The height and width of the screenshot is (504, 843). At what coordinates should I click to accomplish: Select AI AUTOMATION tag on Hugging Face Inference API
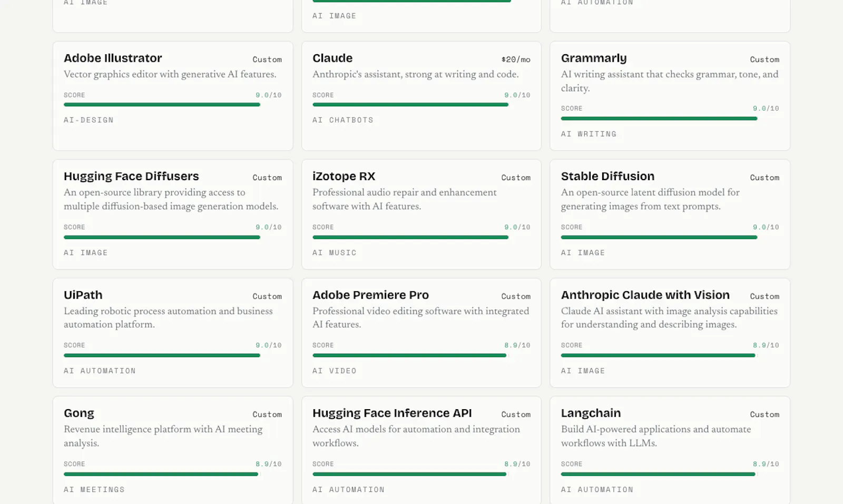348,489
